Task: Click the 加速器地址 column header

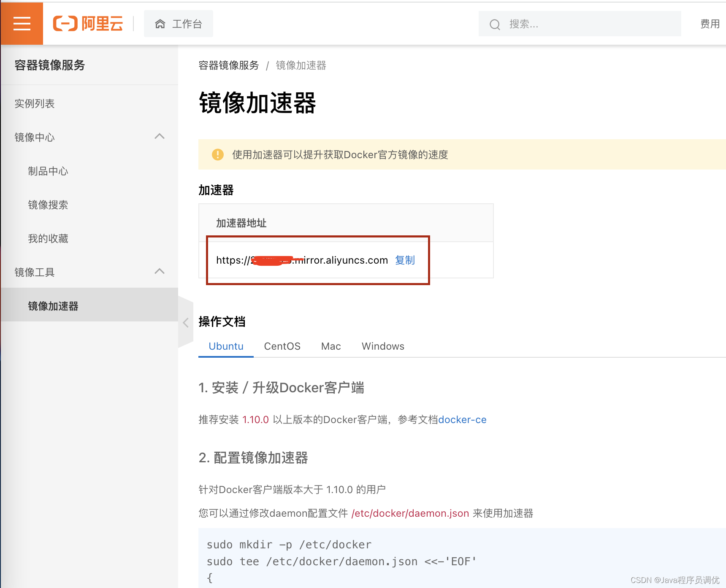Action: pos(241,223)
